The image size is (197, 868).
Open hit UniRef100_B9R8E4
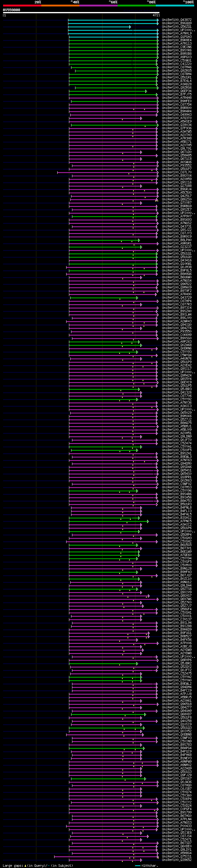tap(177, 40)
